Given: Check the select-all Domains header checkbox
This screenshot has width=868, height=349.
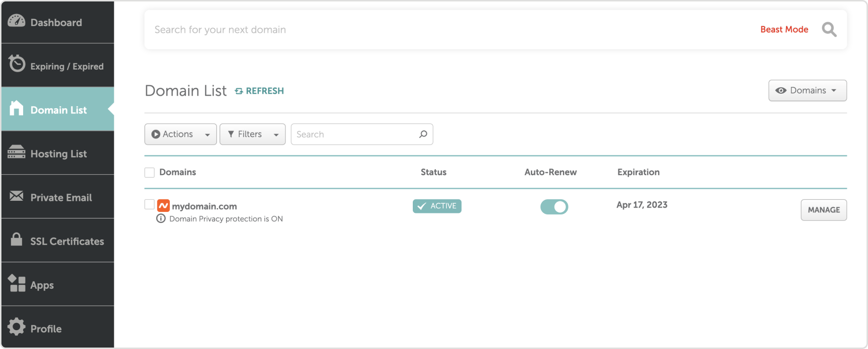Looking at the screenshot, I should (x=149, y=172).
